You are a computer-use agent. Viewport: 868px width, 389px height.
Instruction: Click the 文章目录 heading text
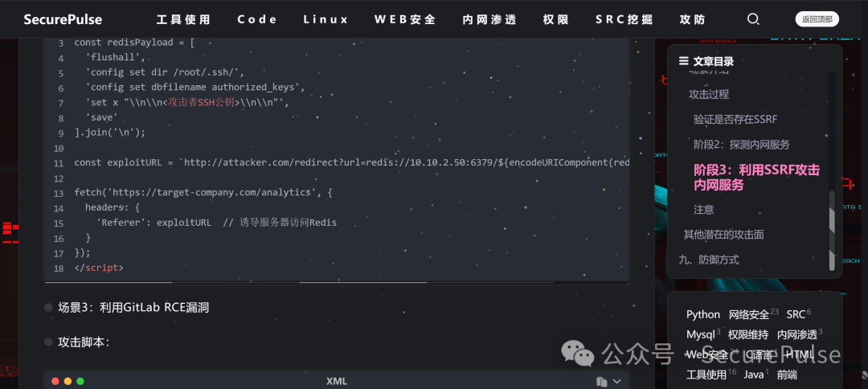[x=714, y=61]
